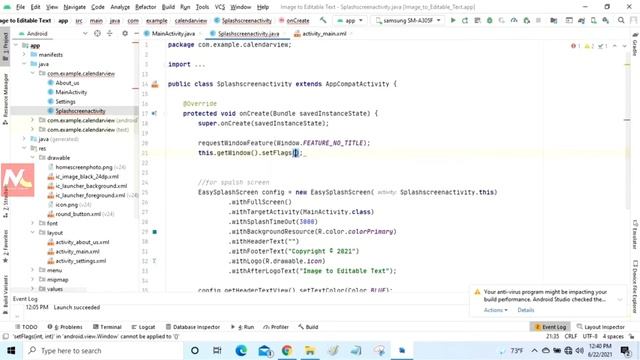Open the Layout Inspector tool window
The height and width of the screenshot is (360, 640).
click(600, 327)
